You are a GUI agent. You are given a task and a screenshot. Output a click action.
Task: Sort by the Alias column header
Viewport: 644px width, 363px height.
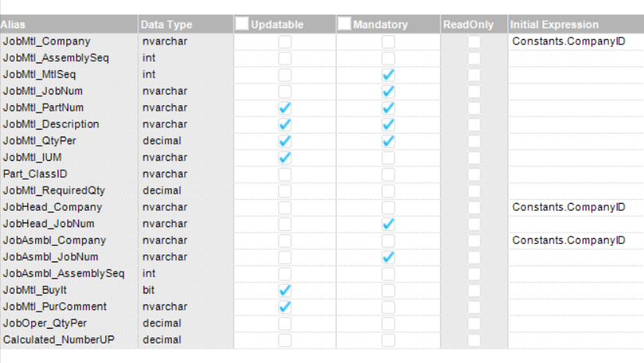pos(69,24)
